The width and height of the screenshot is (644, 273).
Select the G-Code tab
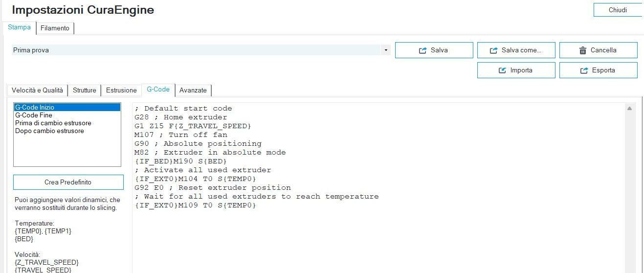click(158, 90)
